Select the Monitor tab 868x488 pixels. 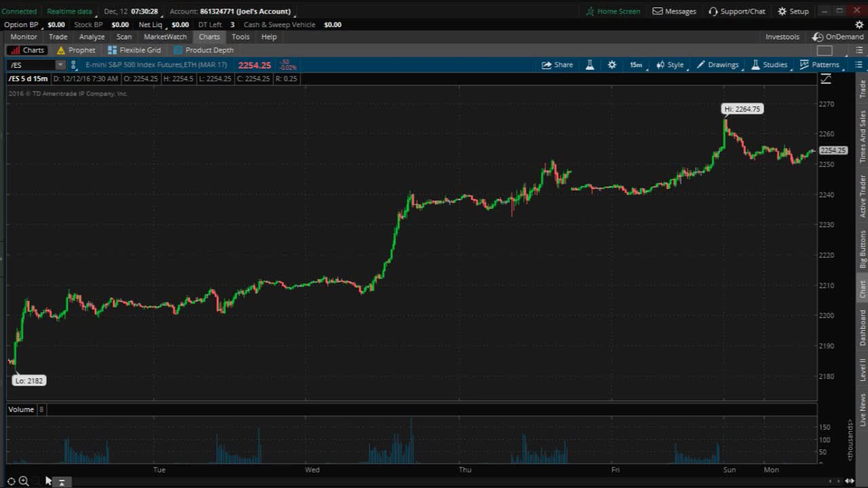(24, 37)
